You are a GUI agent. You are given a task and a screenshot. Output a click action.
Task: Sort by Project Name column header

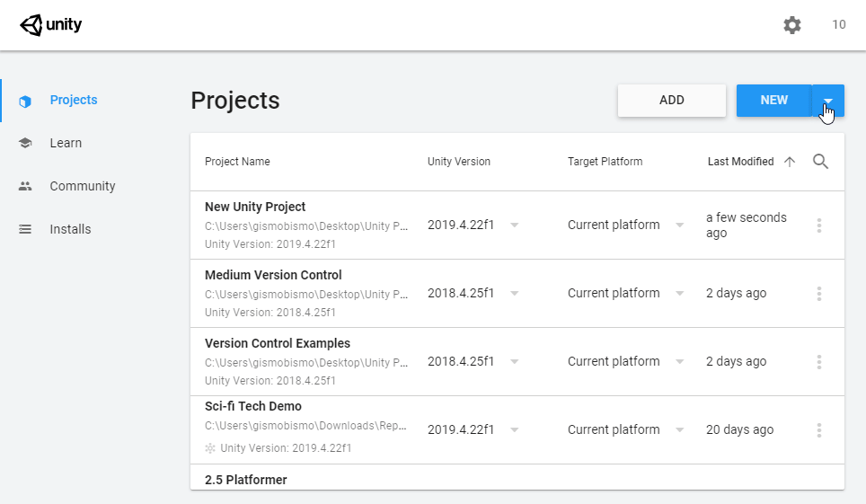tap(237, 162)
